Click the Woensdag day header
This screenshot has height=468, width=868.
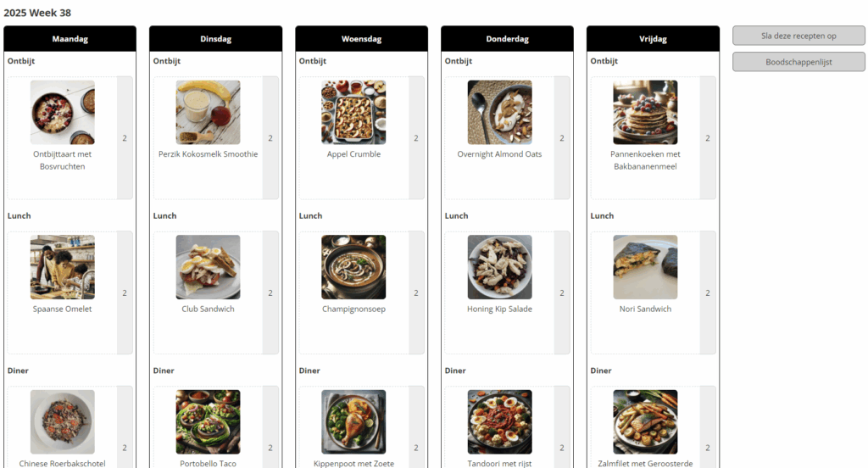pyautogui.click(x=361, y=39)
